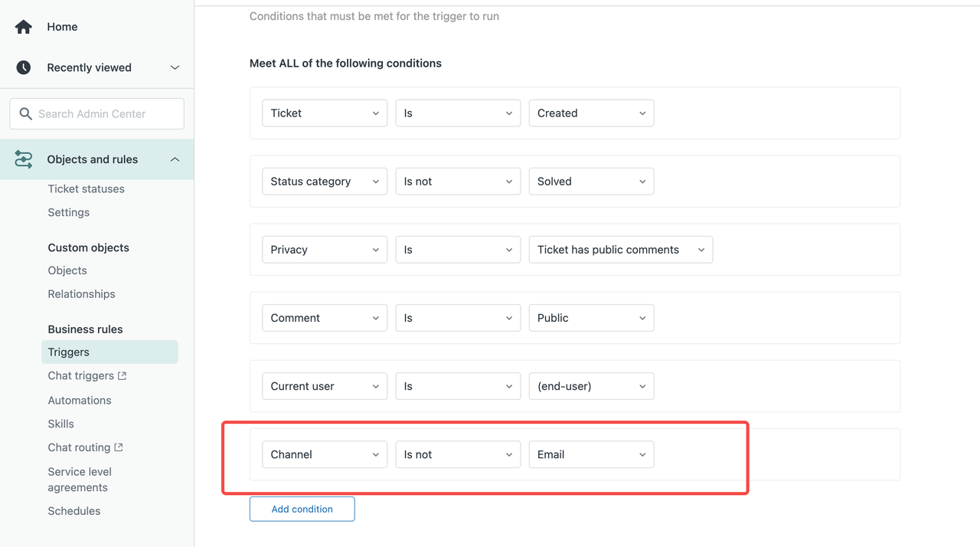Open the Channel field dropdown
980x547 pixels.
[324, 454]
